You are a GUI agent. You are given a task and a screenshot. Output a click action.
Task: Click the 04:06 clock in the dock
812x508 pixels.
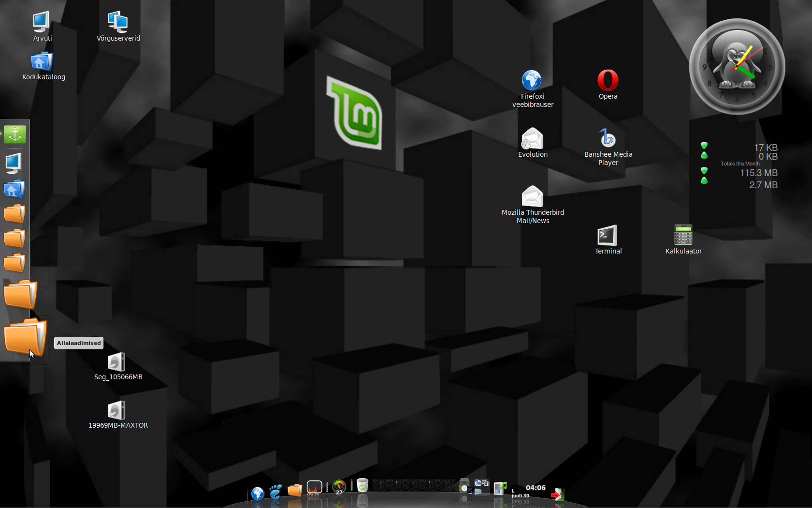[536, 488]
